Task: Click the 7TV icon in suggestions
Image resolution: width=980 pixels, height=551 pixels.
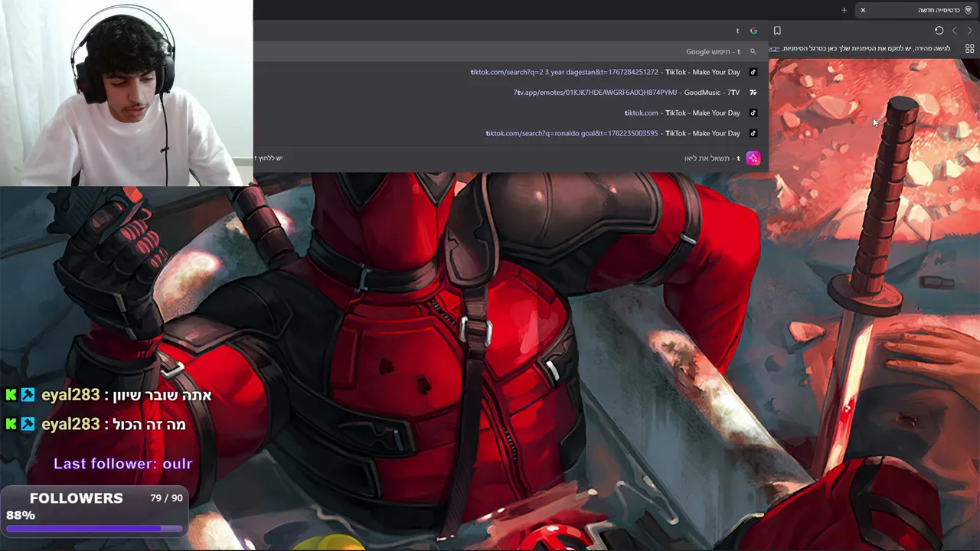Action: [753, 93]
